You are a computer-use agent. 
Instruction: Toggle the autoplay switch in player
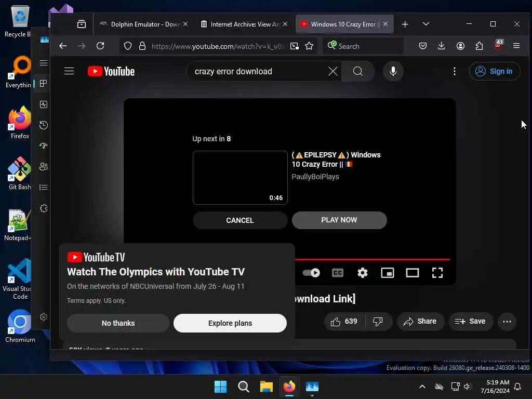pyautogui.click(x=311, y=273)
